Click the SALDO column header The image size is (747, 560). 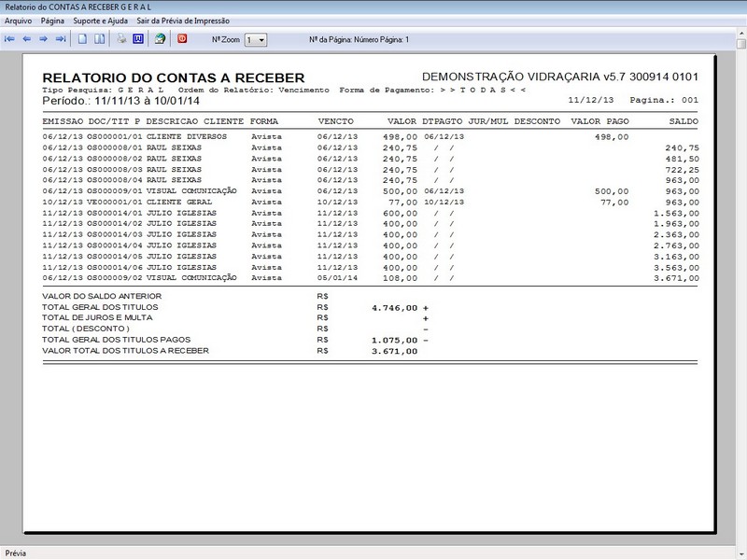pyautogui.click(x=684, y=121)
